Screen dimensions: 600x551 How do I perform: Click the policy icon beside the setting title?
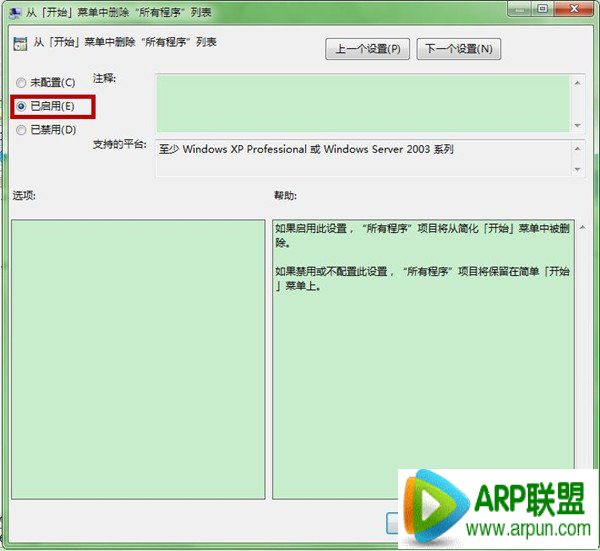point(20,44)
